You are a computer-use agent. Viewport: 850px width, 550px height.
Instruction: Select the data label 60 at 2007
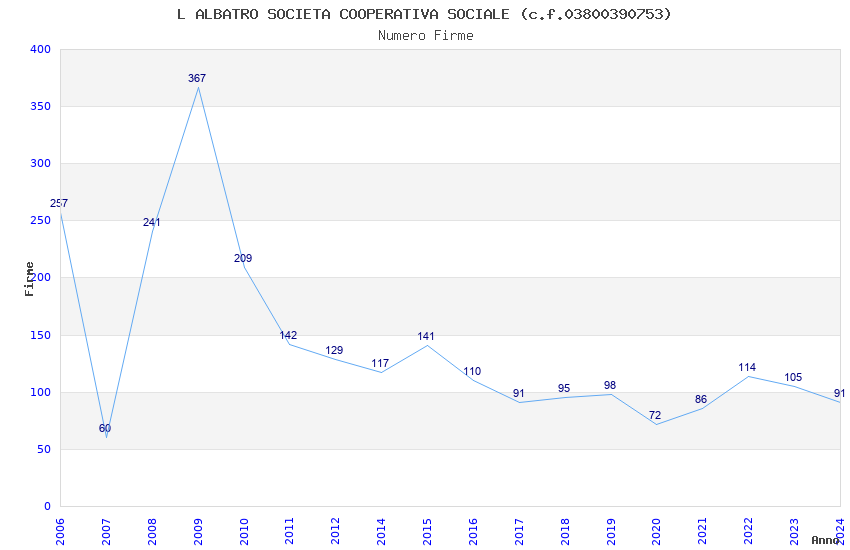click(105, 428)
